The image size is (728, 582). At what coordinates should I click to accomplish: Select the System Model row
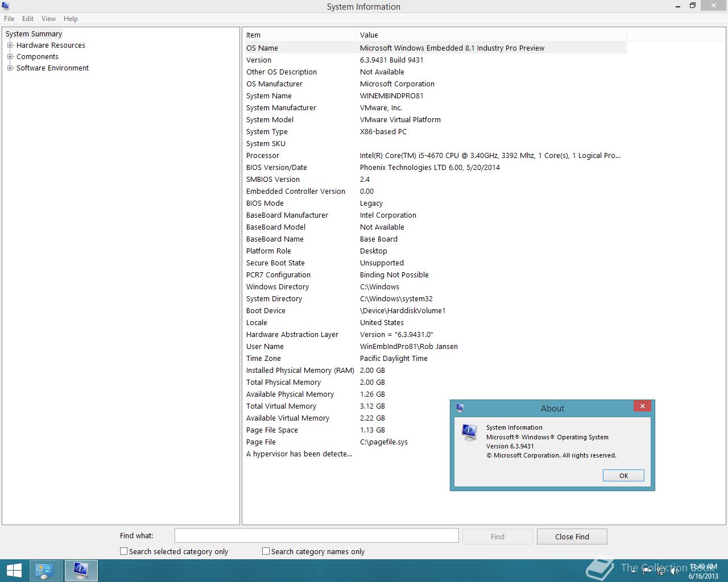(436, 119)
